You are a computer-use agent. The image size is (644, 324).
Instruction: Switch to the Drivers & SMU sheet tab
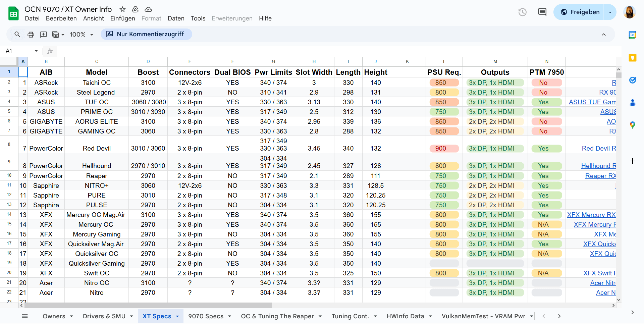tap(104, 316)
